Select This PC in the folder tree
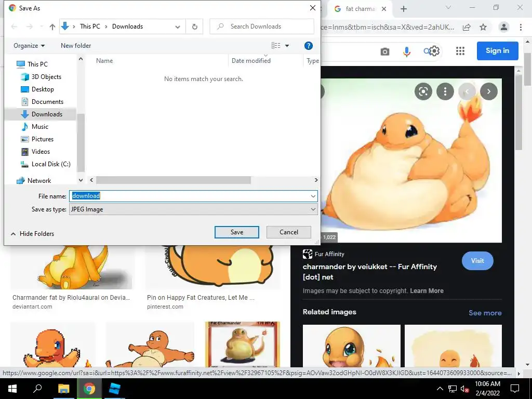This screenshot has height=399, width=532. coord(33,64)
